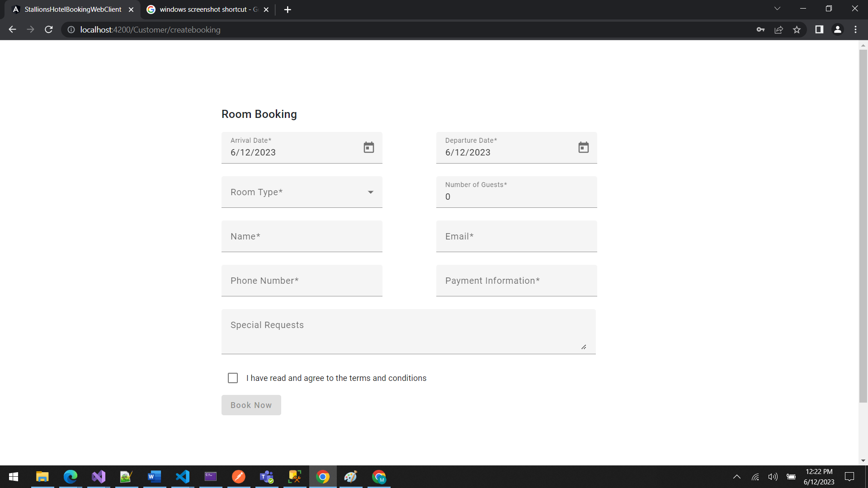Open the Paint app from the taskbar
Screen dimensions: 868x488
pos(351,477)
